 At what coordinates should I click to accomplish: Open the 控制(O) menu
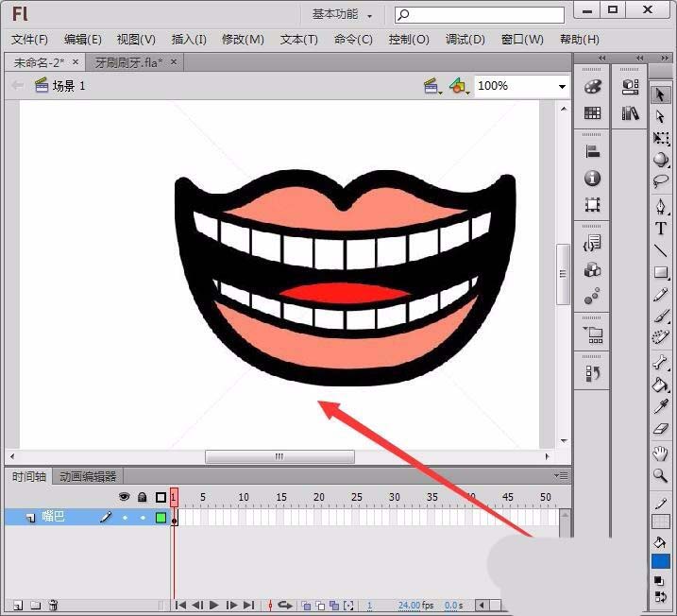(x=409, y=40)
